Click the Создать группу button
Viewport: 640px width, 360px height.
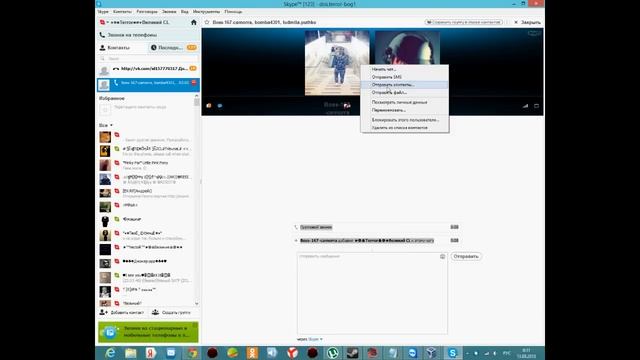tap(171, 312)
